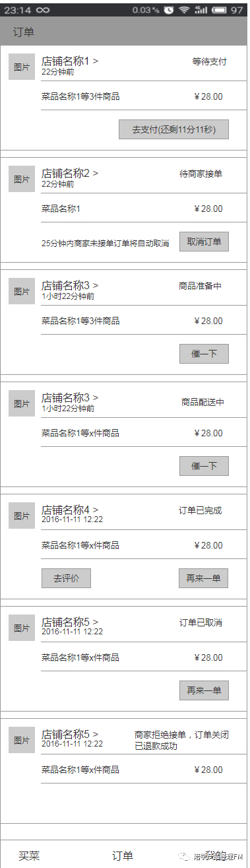
Task: Click 再来一单 on the 订单已取消 order
Action: pyautogui.click(x=204, y=690)
